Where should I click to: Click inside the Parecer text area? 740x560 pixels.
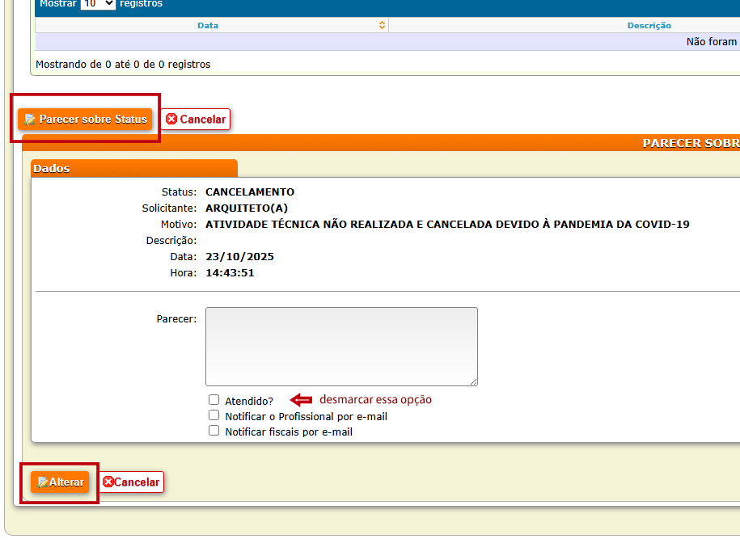pyautogui.click(x=341, y=346)
